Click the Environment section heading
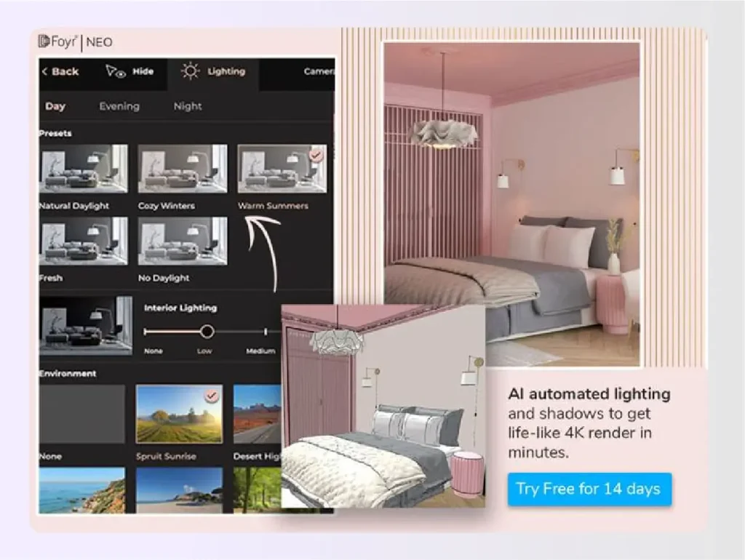 tap(68, 373)
